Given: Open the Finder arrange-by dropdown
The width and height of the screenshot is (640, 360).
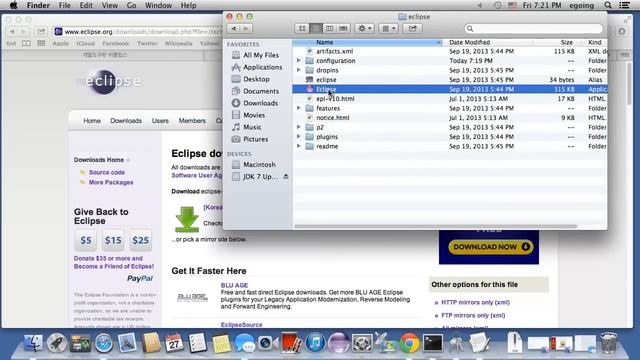Looking at the screenshot, I should pos(388,29).
